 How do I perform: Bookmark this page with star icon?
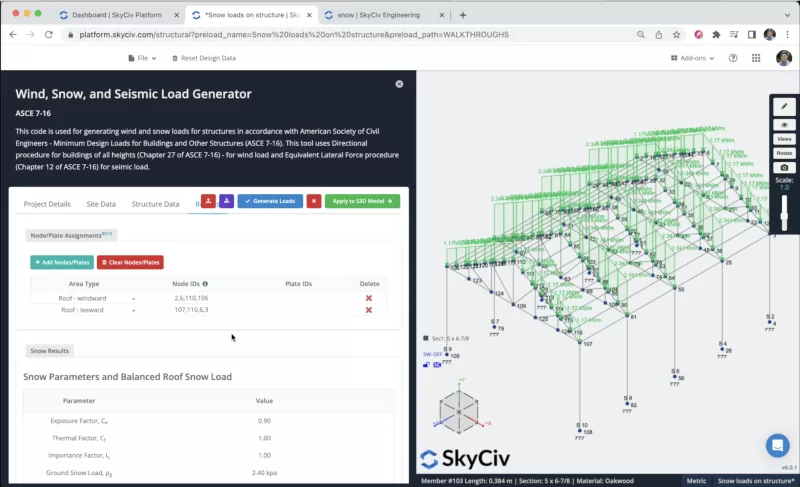(677, 35)
